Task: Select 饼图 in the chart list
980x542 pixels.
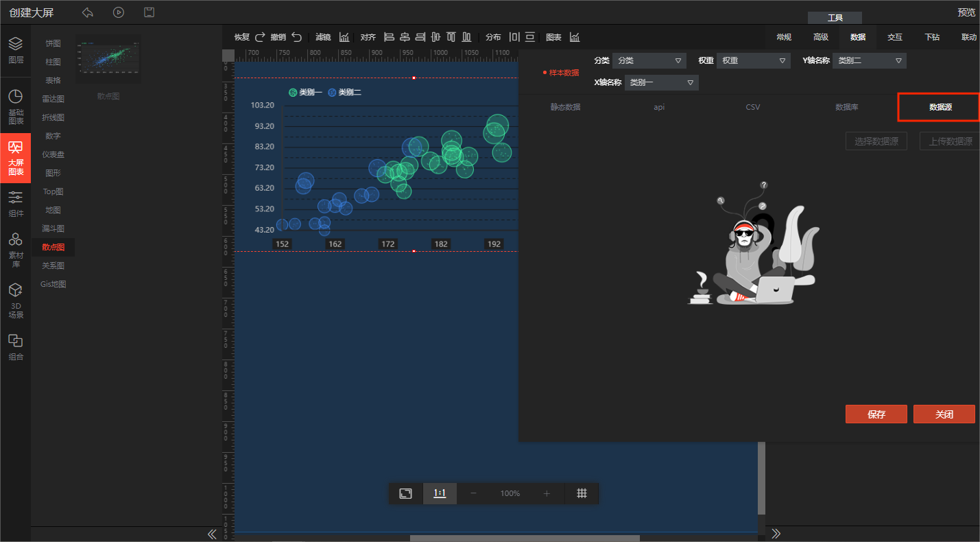Action: point(53,43)
